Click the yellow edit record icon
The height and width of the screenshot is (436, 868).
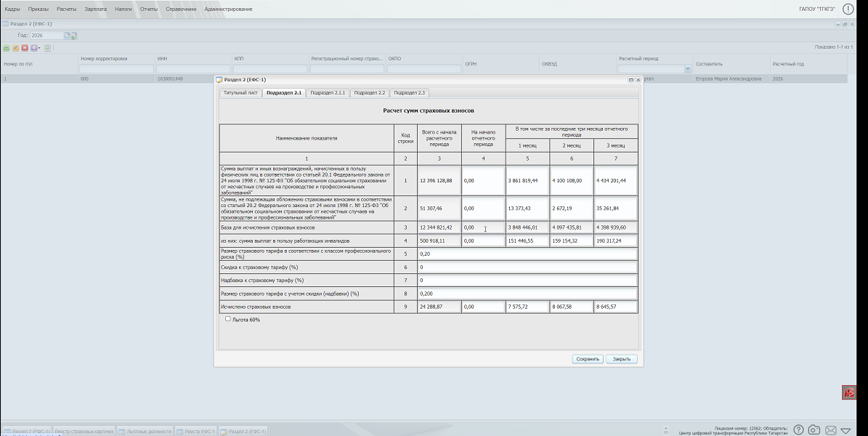[x=15, y=48]
